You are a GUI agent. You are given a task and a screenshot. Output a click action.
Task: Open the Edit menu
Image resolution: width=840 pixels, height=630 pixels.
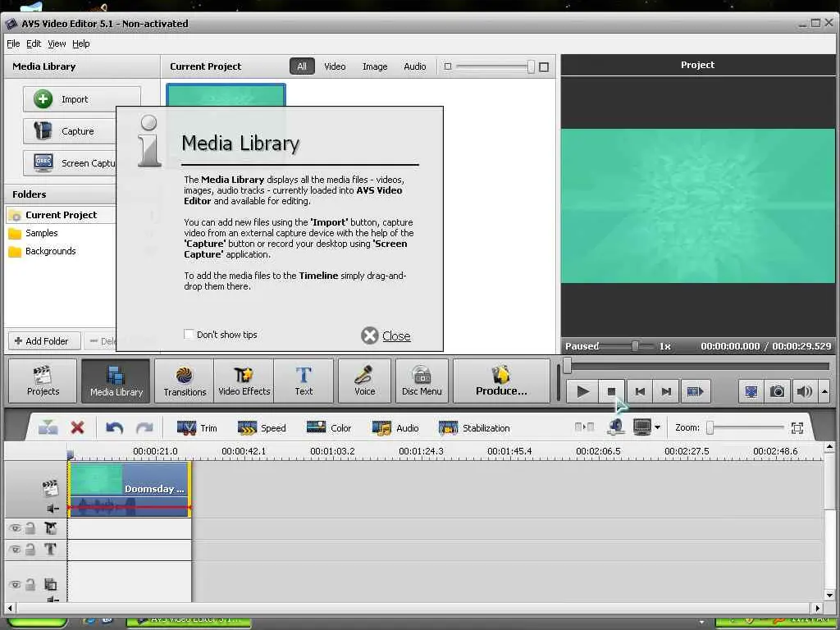pos(34,43)
